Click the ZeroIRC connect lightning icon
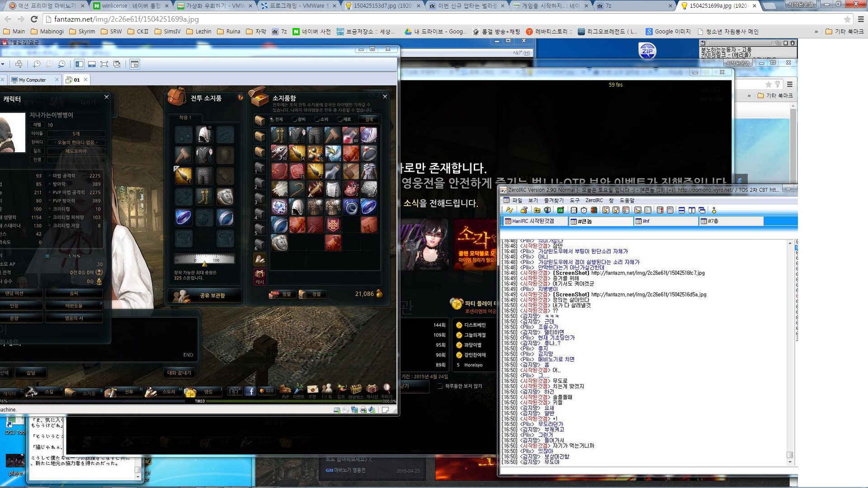The image size is (868, 488). tap(509, 210)
